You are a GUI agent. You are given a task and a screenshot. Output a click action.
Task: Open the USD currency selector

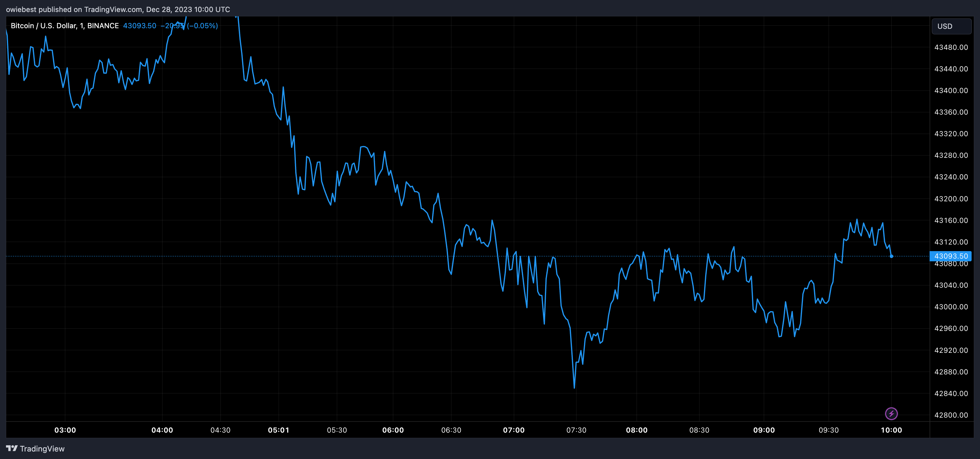point(951,26)
